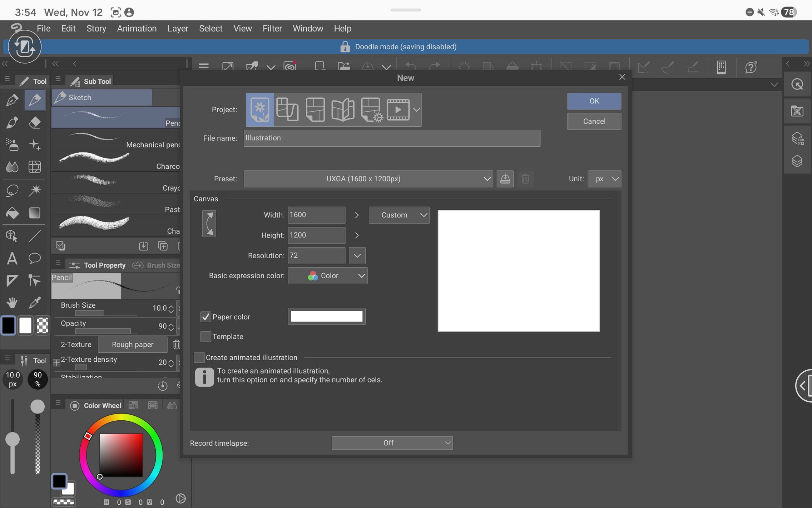Cancel the New dialog
The width and height of the screenshot is (812, 508).
(594, 121)
